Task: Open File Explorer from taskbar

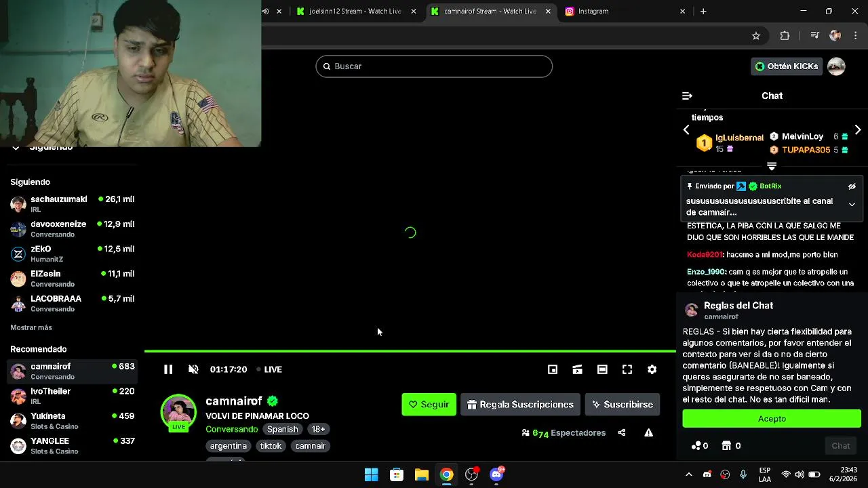Action: 422,474
